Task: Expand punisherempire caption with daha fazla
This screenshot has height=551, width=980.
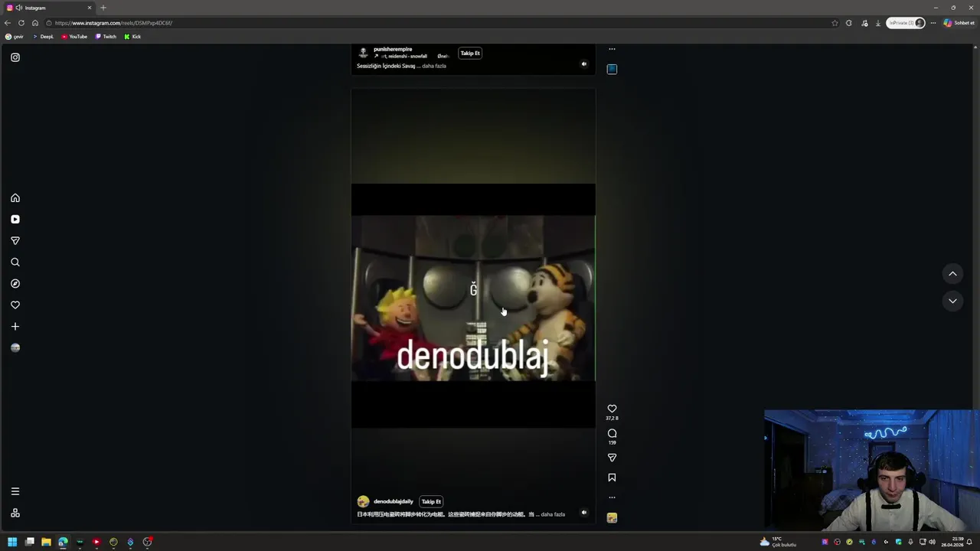Action: click(x=434, y=66)
